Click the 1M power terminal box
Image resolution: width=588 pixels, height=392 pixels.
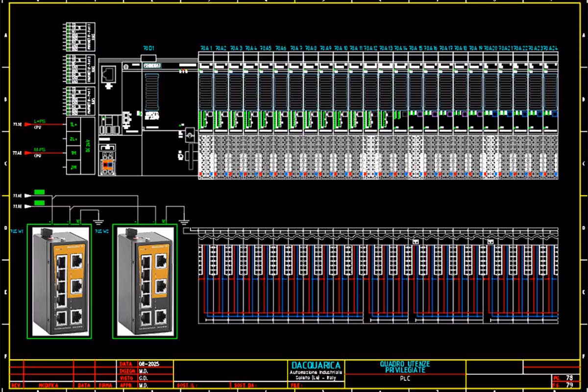[x=74, y=153]
